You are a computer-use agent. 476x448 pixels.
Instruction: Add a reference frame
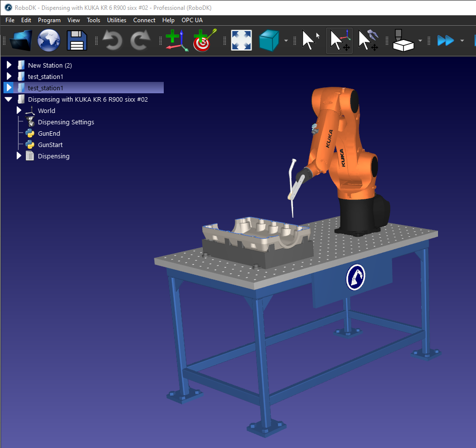177,40
